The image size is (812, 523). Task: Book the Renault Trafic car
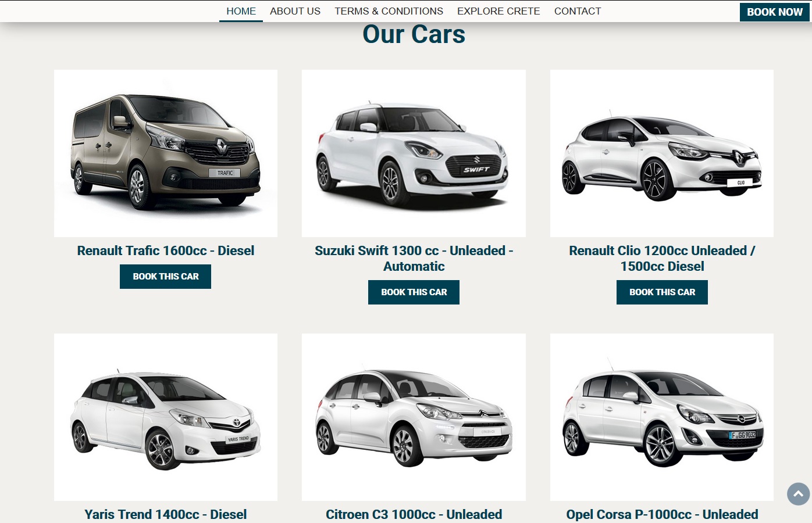tap(166, 277)
